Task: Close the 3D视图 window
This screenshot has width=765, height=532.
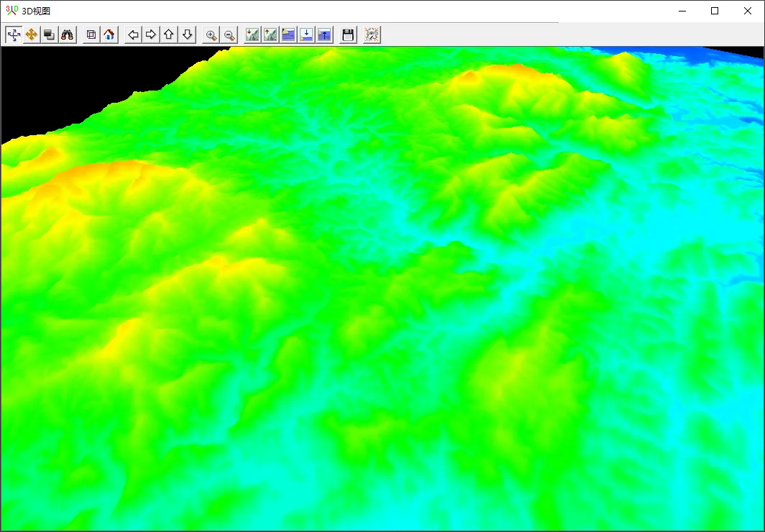Action: click(x=748, y=11)
